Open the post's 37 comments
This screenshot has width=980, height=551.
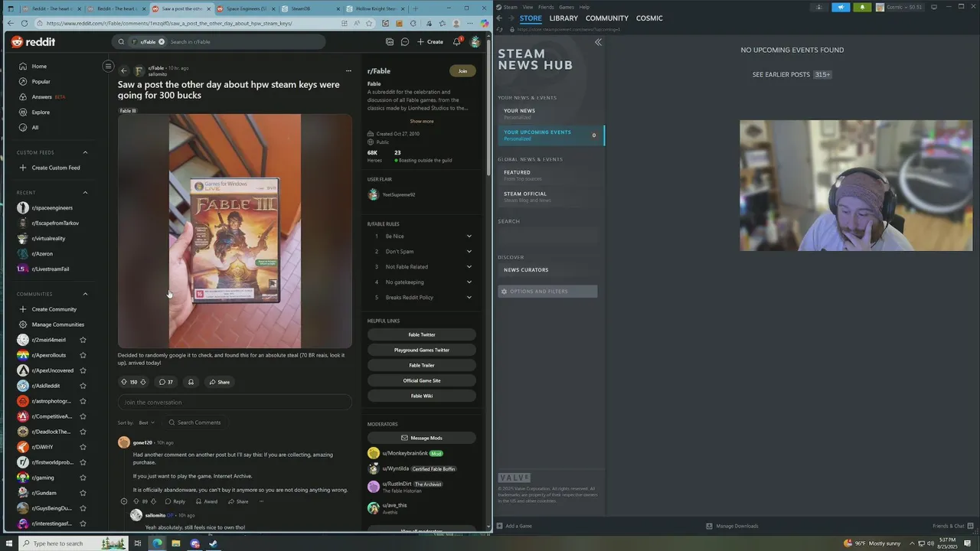(x=165, y=382)
